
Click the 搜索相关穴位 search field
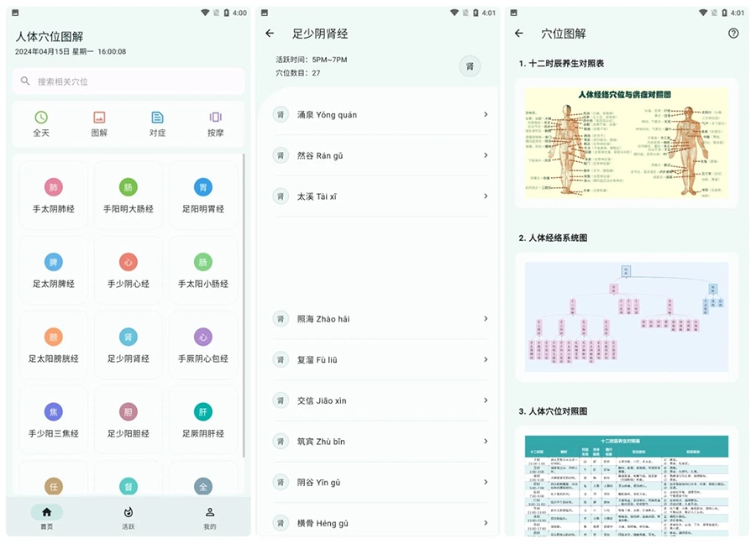[129, 81]
